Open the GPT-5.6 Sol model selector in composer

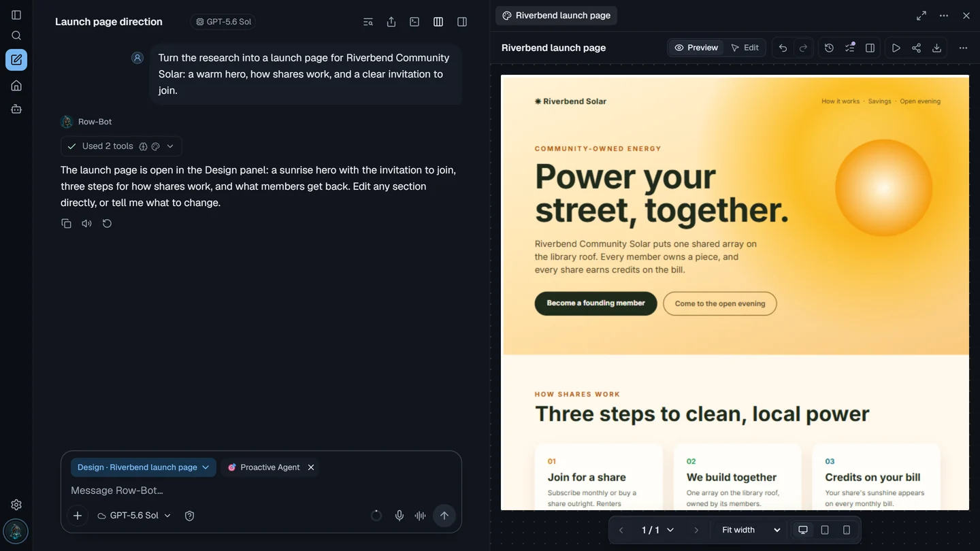pyautogui.click(x=134, y=516)
